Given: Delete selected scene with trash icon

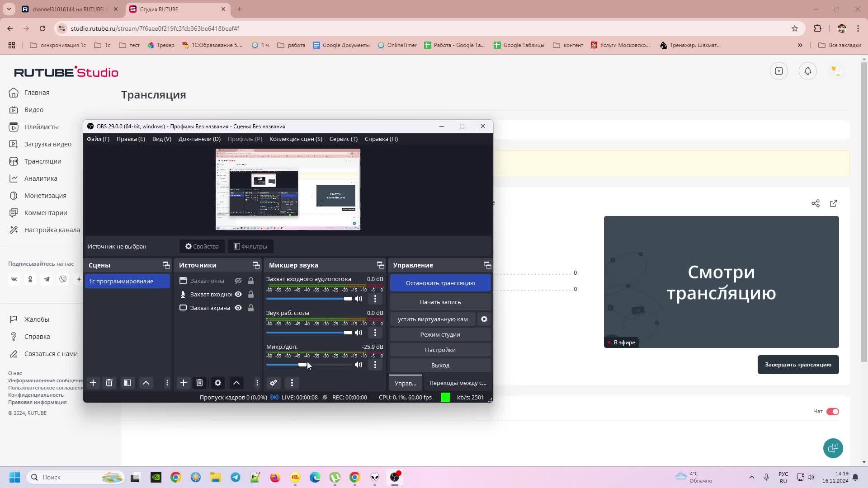Looking at the screenshot, I should (109, 383).
